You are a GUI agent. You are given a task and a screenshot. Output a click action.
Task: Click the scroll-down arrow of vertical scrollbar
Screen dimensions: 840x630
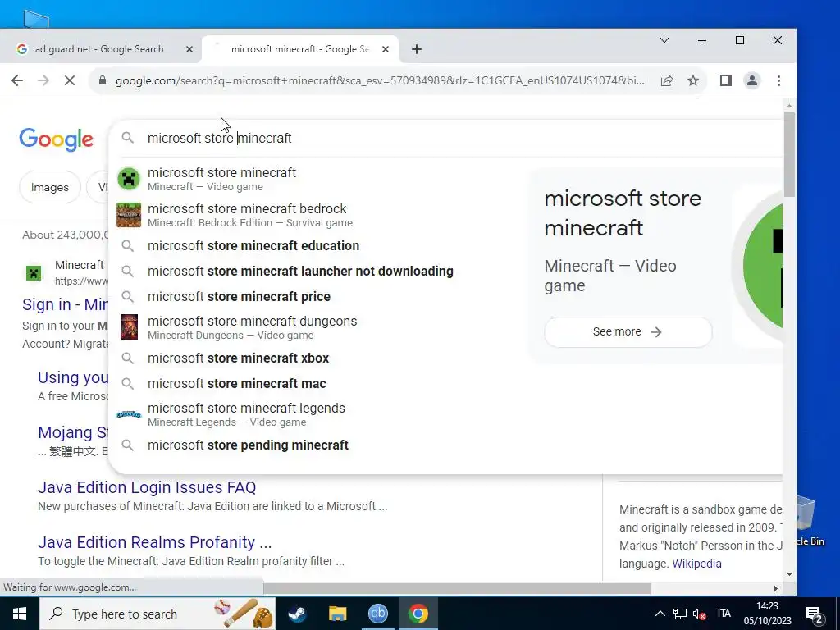789,574
